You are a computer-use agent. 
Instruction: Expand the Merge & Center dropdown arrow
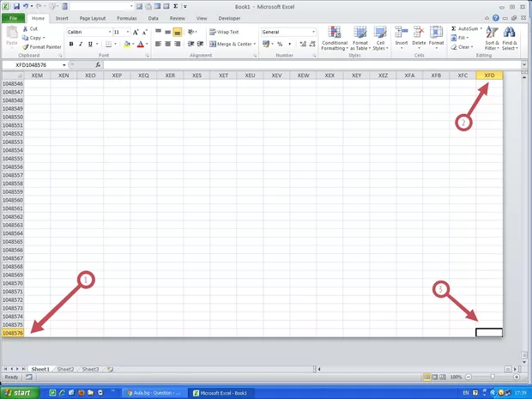pos(255,44)
